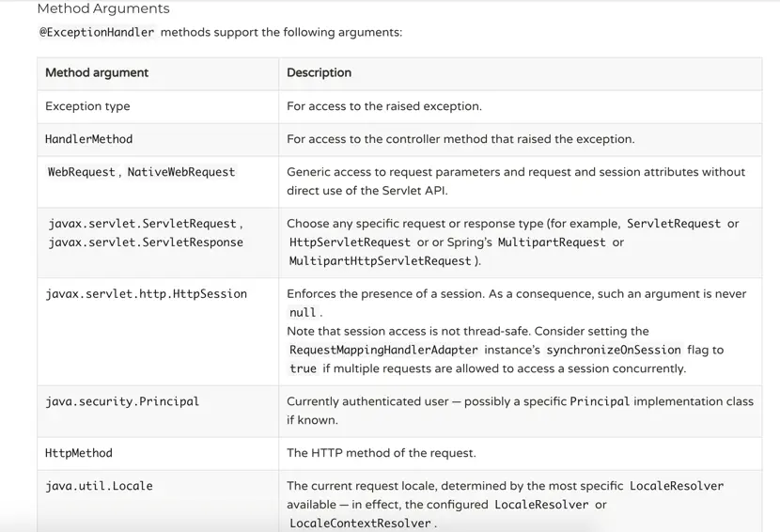Click the "Method argument" column header
Image resolution: width=780 pixels, height=532 pixels.
tap(97, 72)
